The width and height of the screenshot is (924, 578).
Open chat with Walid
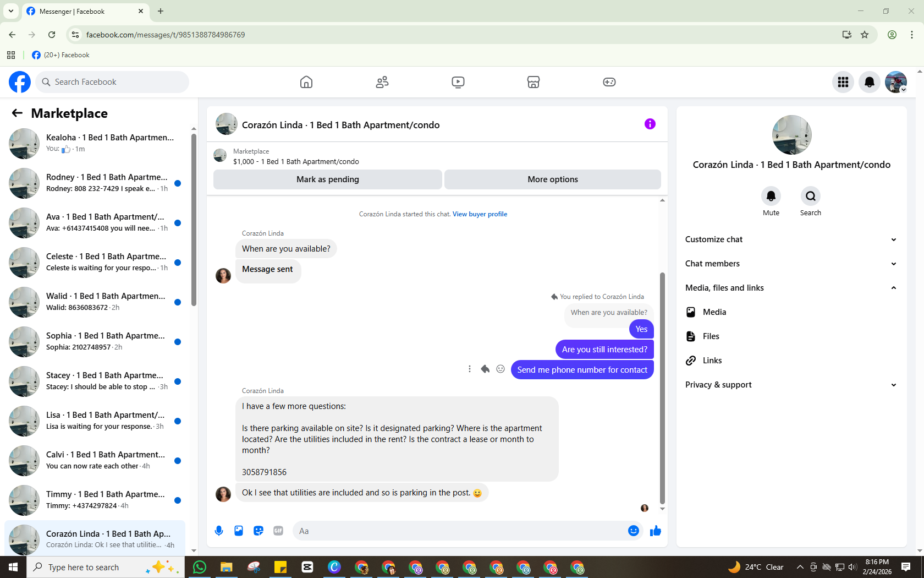pos(95,302)
